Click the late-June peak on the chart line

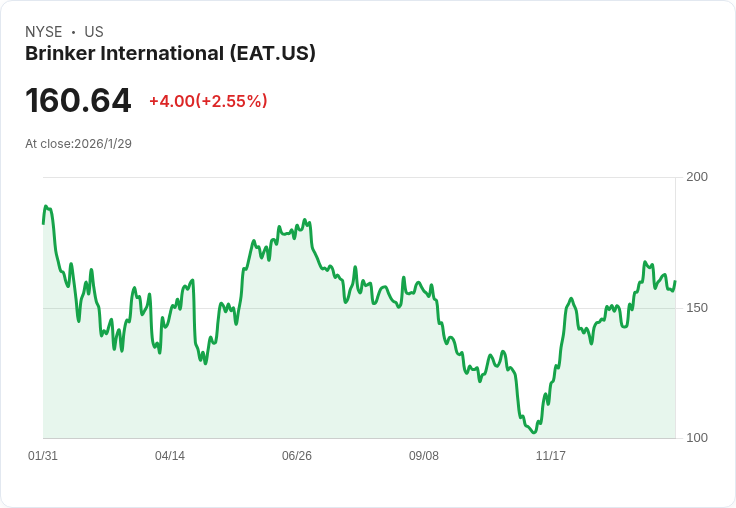pos(305,220)
